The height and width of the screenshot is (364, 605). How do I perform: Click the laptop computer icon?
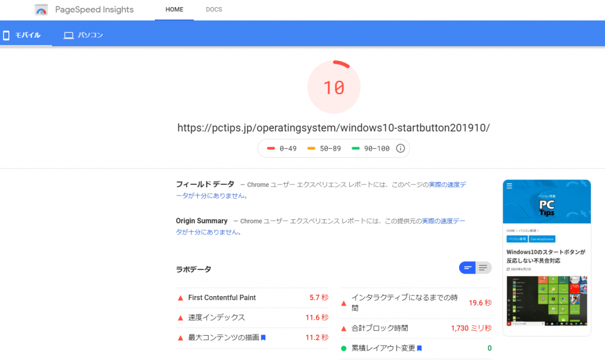point(69,35)
